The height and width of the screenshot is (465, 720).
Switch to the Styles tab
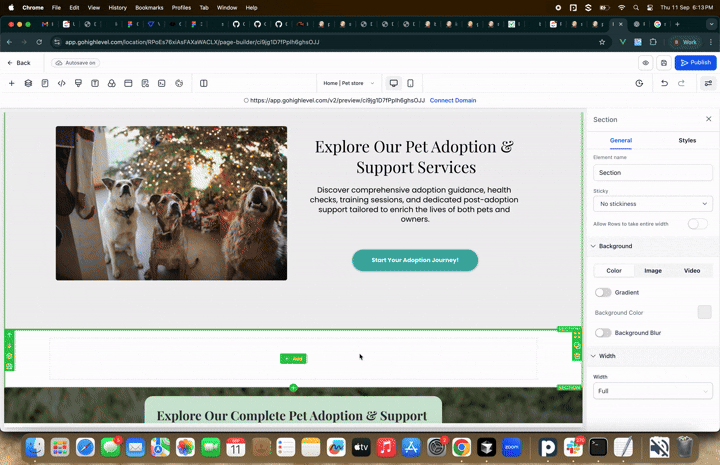coord(687,141)
